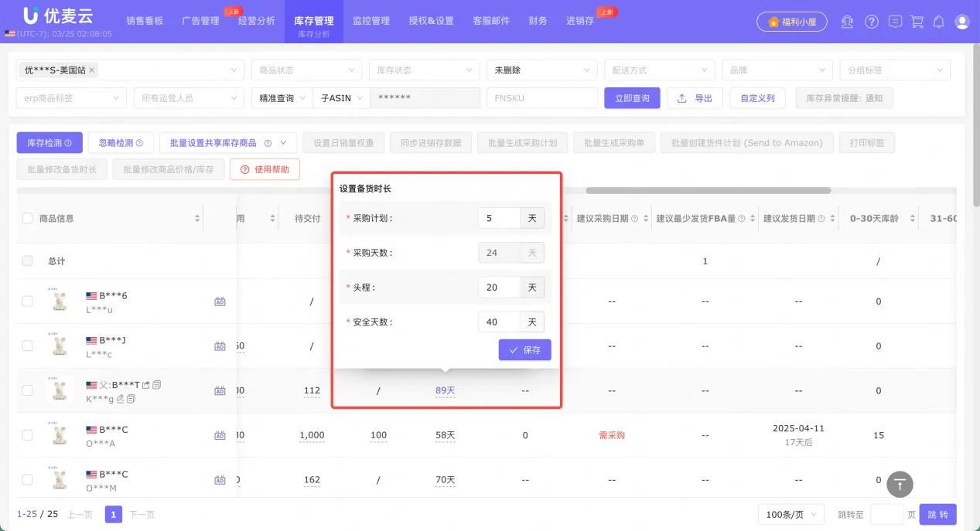Click the 库存检测 button
The width and height of the screenshot is (980, 531).
coord(50,143)
